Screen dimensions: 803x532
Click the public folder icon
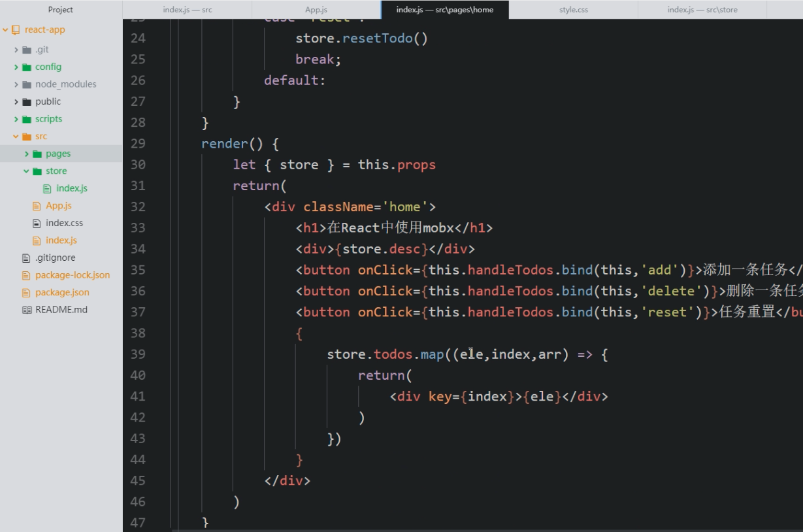point(27,102)
